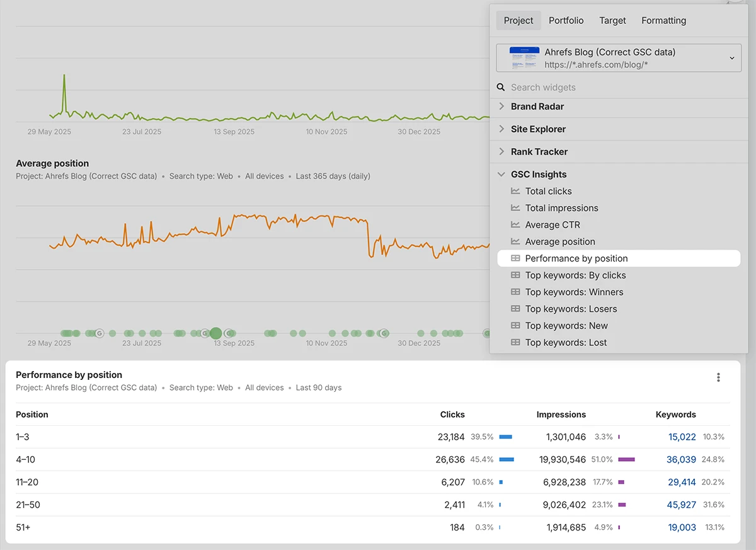This screenshot has width=756, height=550.
Task: Click the 19,930,546 impressions value
Action: pos(563,459)
